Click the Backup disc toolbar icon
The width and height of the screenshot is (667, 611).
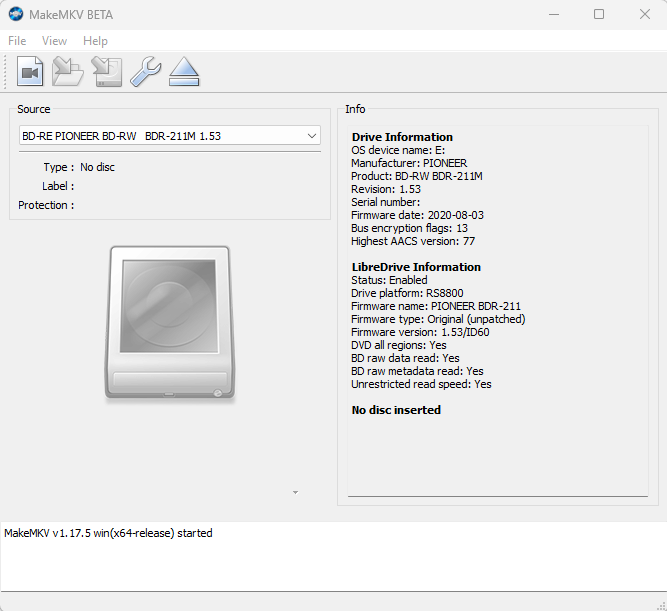tap(106, 71)
